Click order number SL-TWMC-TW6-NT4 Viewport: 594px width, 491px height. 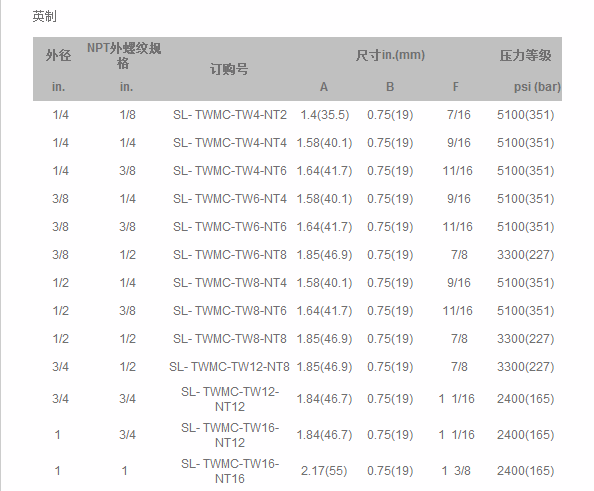tap(230, 199)
